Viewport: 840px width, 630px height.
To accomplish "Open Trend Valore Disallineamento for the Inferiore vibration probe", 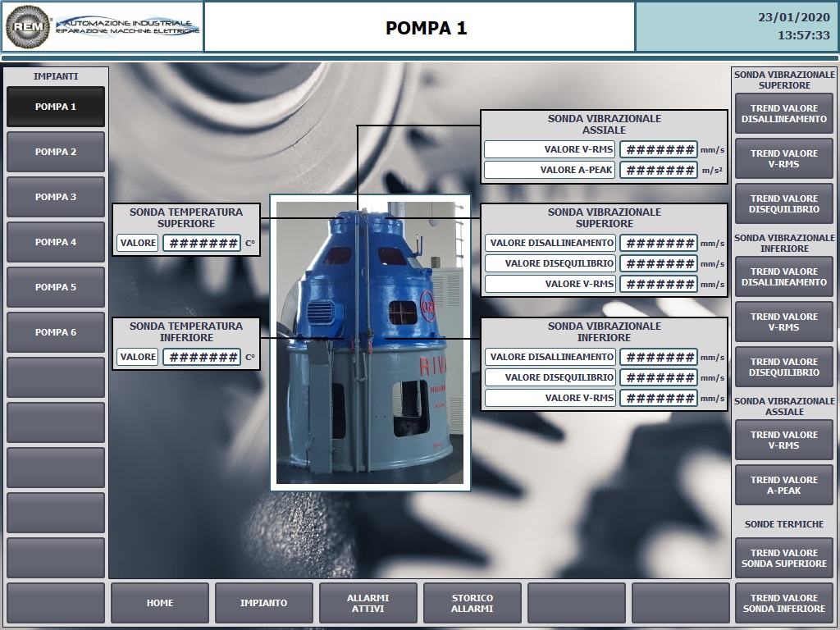I will 784,277.
